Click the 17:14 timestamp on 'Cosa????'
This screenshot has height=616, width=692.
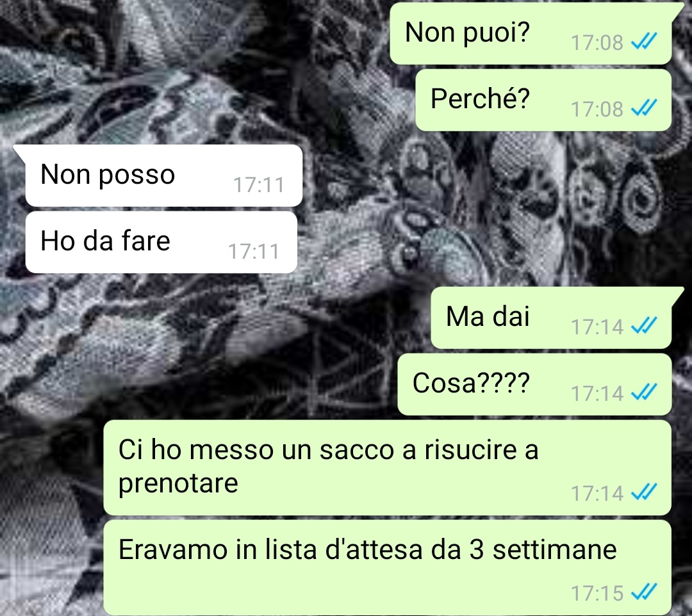tap(597, 393)
